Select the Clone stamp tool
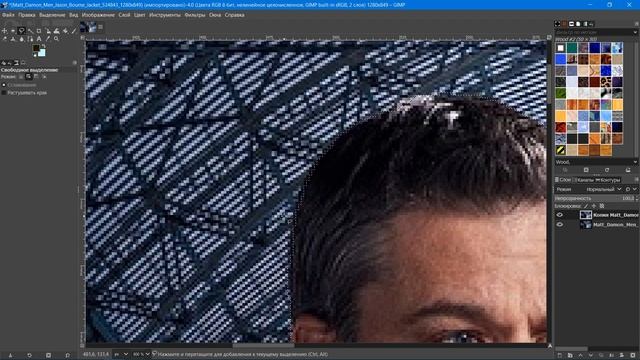This screenshot has height=360, width=640. coord(13,39)
